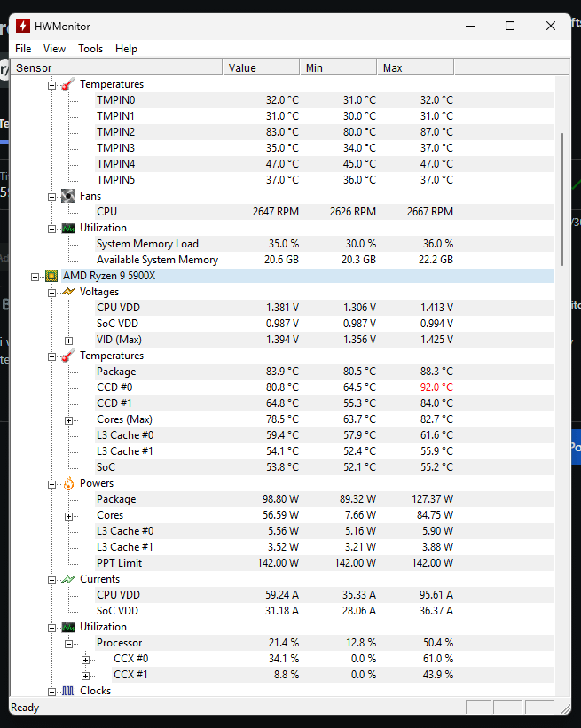
Task: Click the vertical scrollbar thumb
Action: coord(562,200)
